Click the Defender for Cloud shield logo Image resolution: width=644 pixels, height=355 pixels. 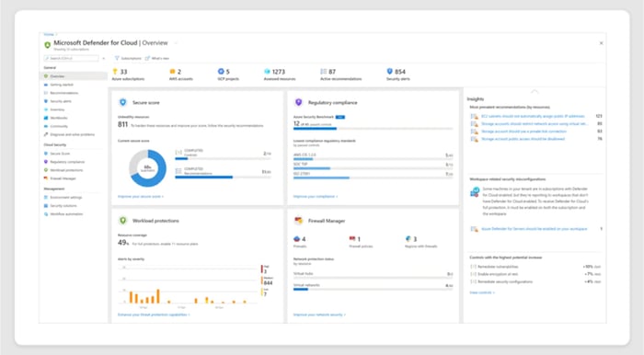click(47, 45)
